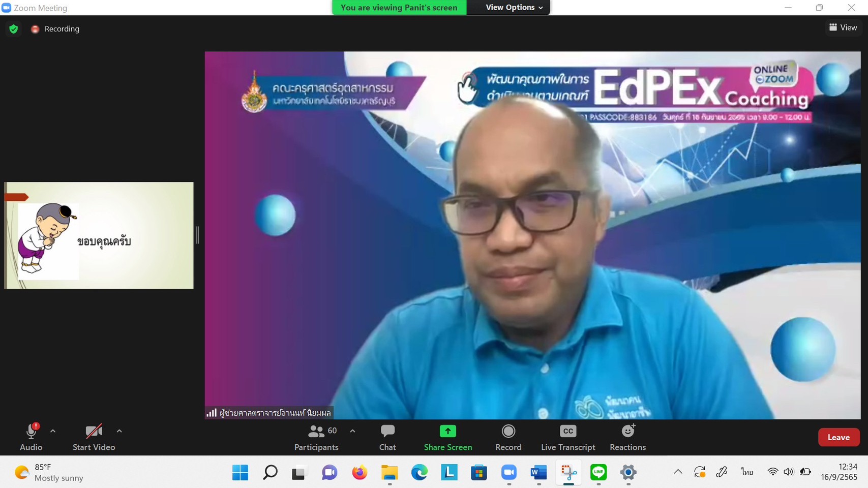Click the sync status tray icon
This screenshot has height=488, width=868.
pos(700,472)
